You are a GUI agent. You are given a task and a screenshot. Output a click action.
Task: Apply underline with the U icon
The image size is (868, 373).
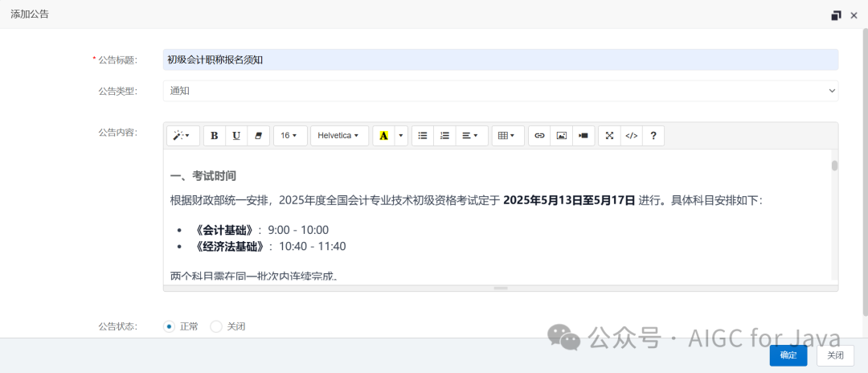[x=236, y=136]
